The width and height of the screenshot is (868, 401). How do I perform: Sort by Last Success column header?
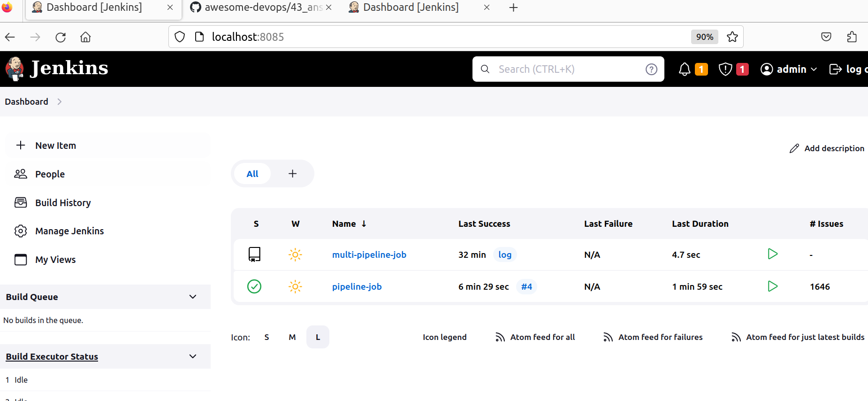[x=484, y=224]
